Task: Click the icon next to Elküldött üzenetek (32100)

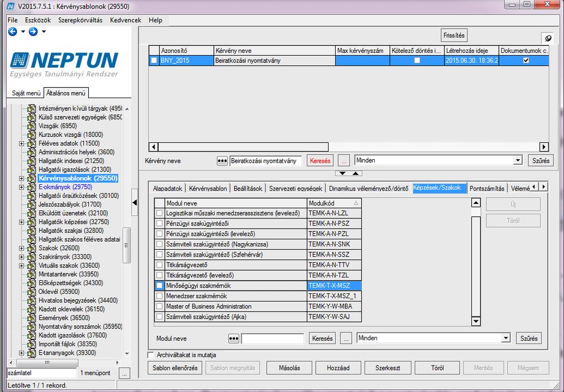Action: coord(31,213)
